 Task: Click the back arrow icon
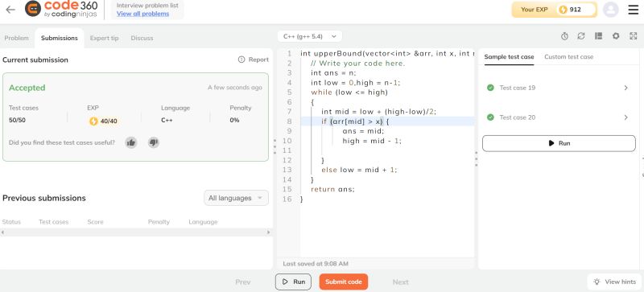pos(10,10)
